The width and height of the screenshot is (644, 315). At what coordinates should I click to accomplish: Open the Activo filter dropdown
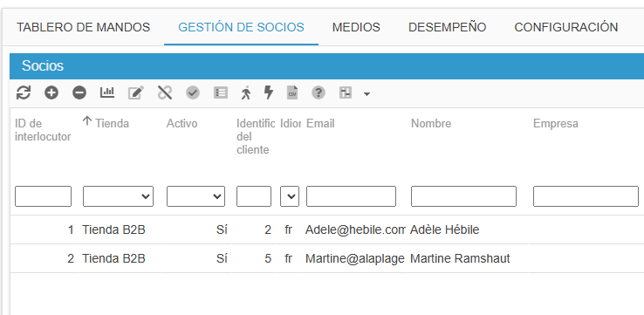pyautogui.click(x=195, y=196)
